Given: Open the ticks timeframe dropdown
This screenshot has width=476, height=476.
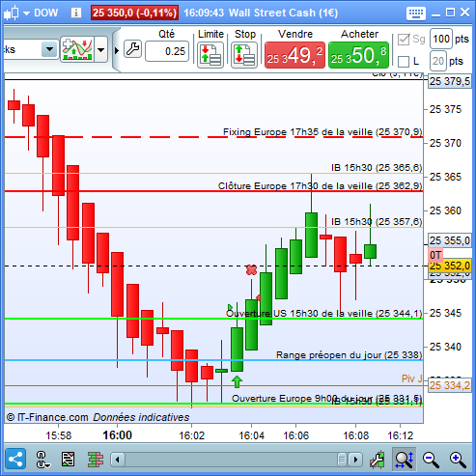Looking at the screenshot, I should (x=49, y=49).
